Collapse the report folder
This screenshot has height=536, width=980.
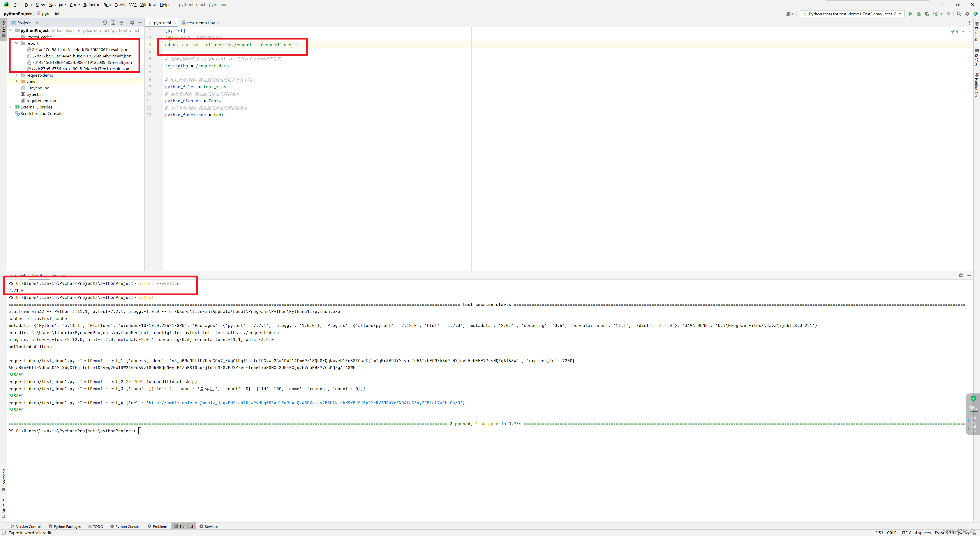(x=16, y=43)
